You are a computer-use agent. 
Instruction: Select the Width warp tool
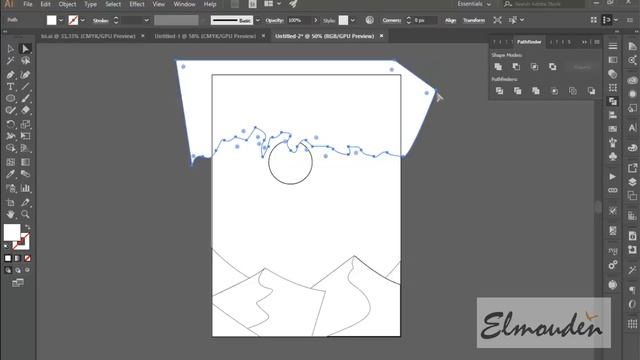(x=11, y=136)
